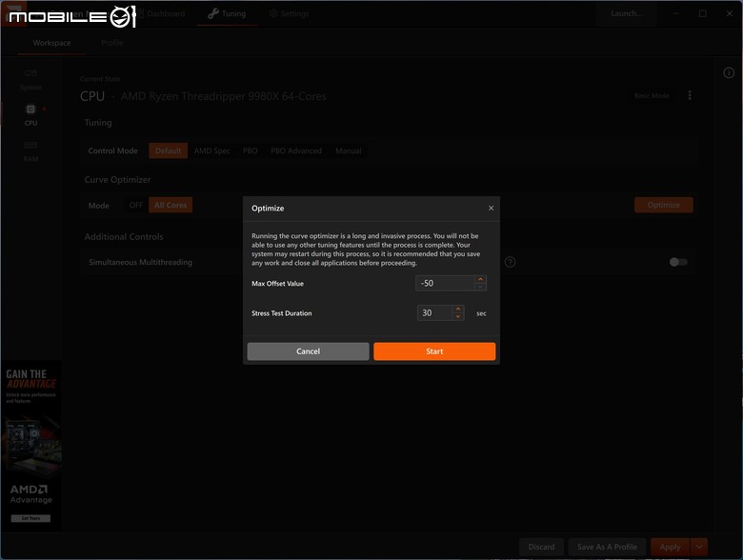Close the Optimize dialog with the X
Viewport: 743px width, 560px height.
point(491,208)
